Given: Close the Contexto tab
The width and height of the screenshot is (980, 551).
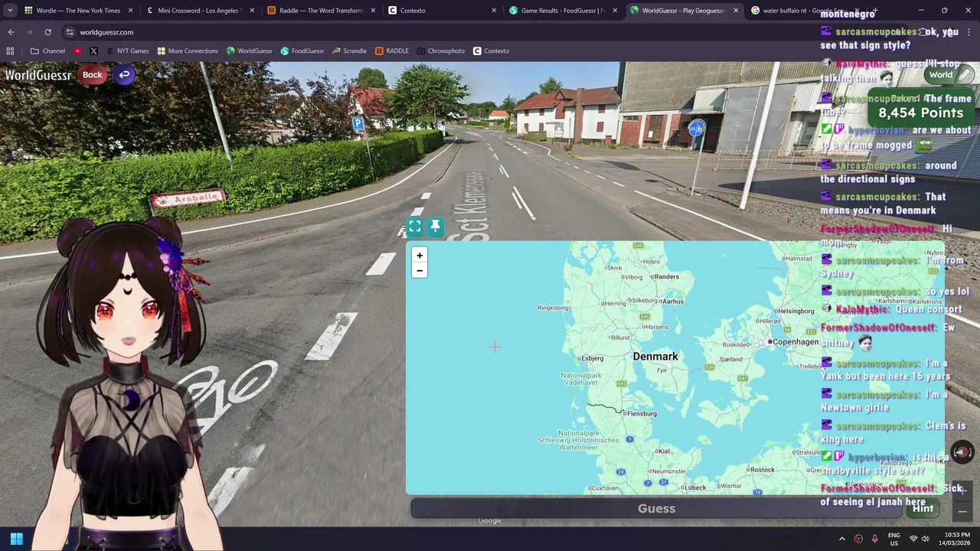Looking at the screenshot, I should pos(494,11).
